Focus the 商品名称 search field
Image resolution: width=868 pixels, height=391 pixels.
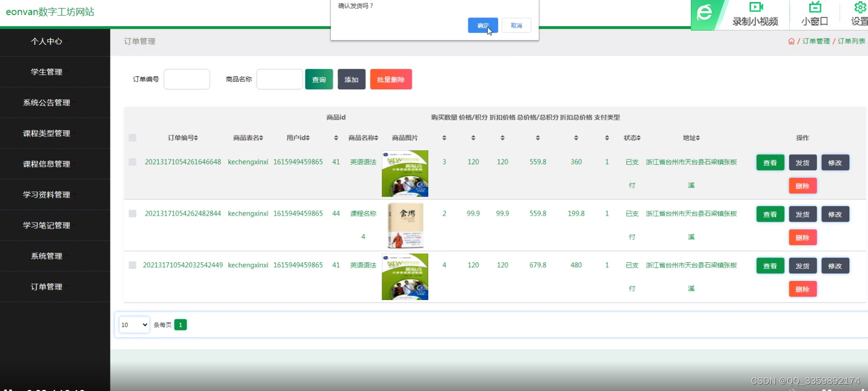280,79
